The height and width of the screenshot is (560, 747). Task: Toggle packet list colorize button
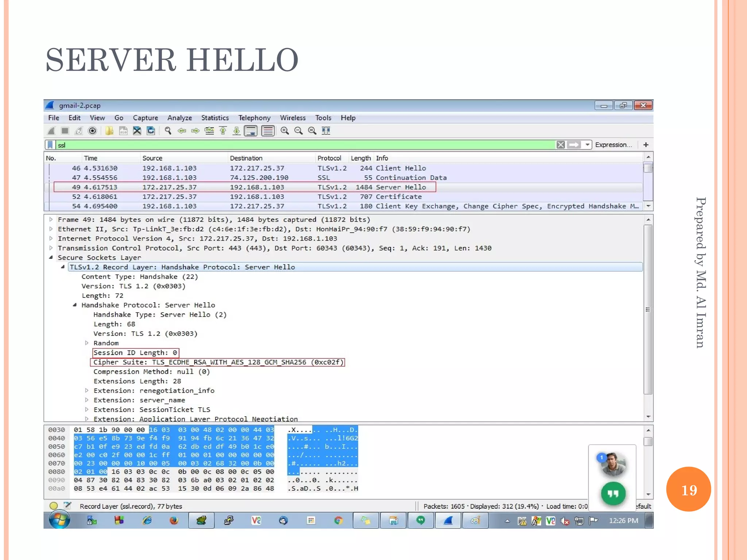click(x=268, y=131)
